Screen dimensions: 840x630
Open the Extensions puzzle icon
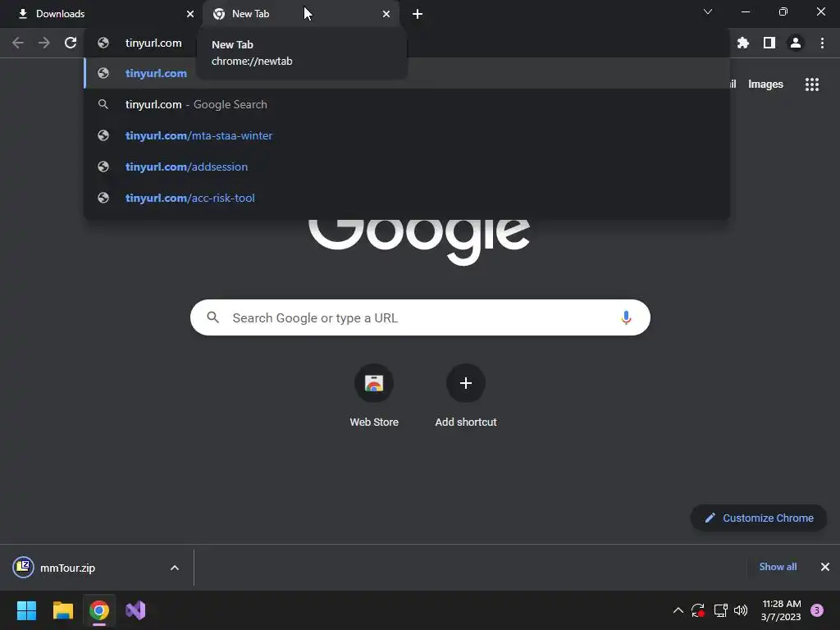pos(743,43)
